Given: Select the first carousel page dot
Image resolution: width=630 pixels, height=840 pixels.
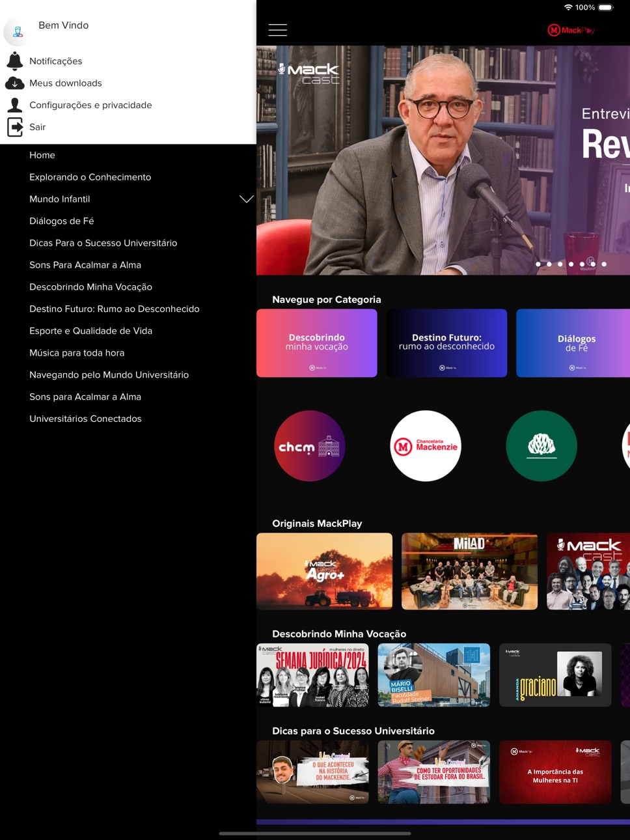Looking at the screenshot, I should coord(538,264).
